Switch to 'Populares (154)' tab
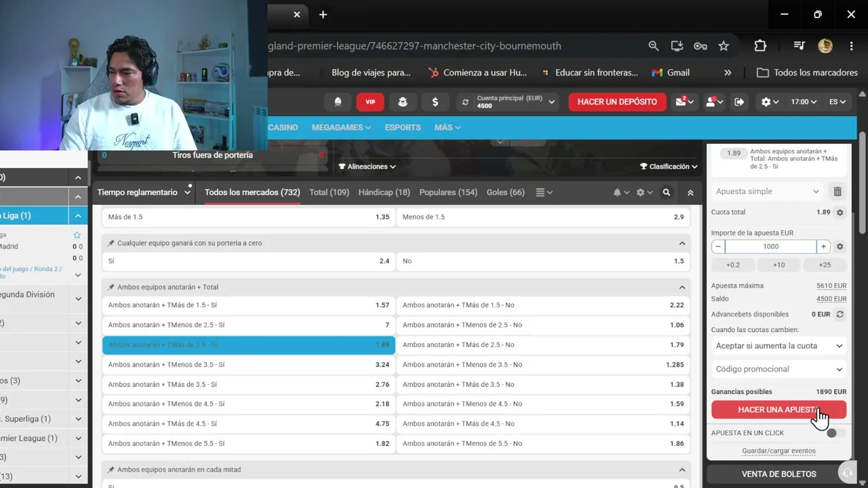This screenshot has width=868, height=488. tap(448, 192)
